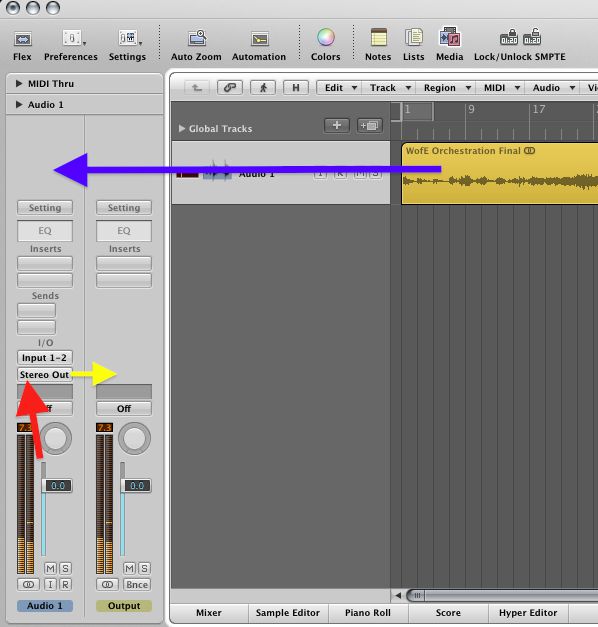The image size is (598, 627).
Task: Solo the Output channel strip
Action: pyautogui.click(x=144, y=568)
